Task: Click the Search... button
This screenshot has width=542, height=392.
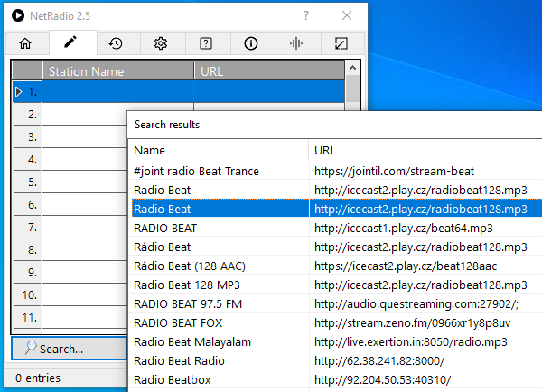Action: [x=70, y=349]
